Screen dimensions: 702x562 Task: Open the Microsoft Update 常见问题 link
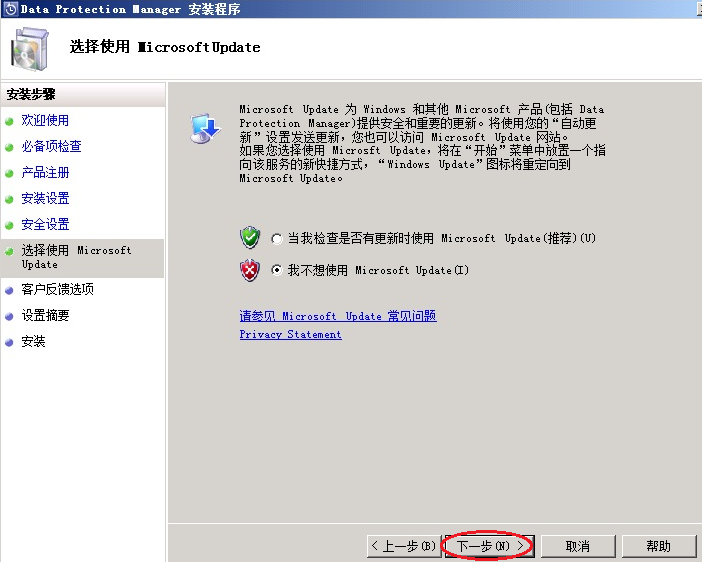point(338,316)
